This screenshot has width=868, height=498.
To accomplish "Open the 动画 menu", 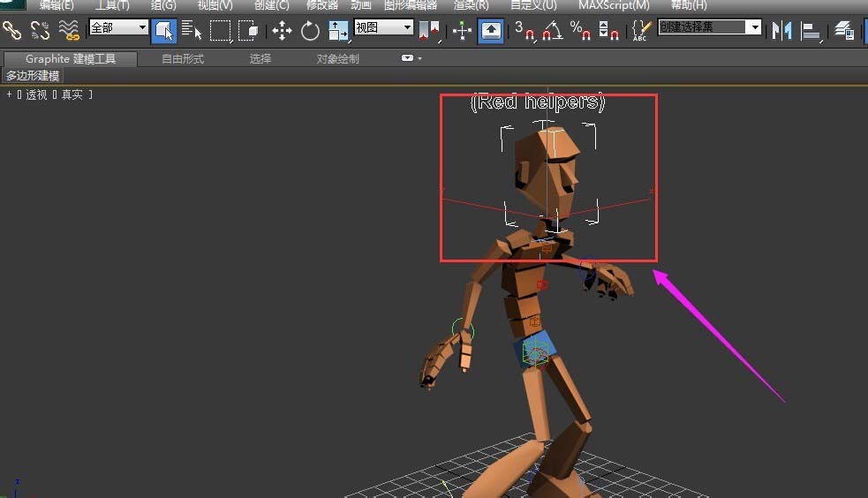I will coord(361,5).
